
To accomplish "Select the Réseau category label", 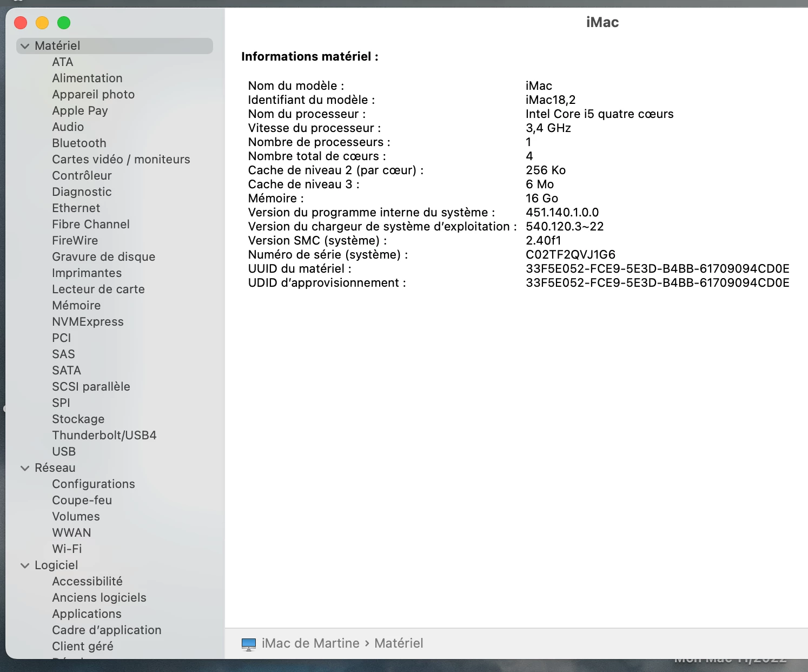I will click(x=55, y=468).
